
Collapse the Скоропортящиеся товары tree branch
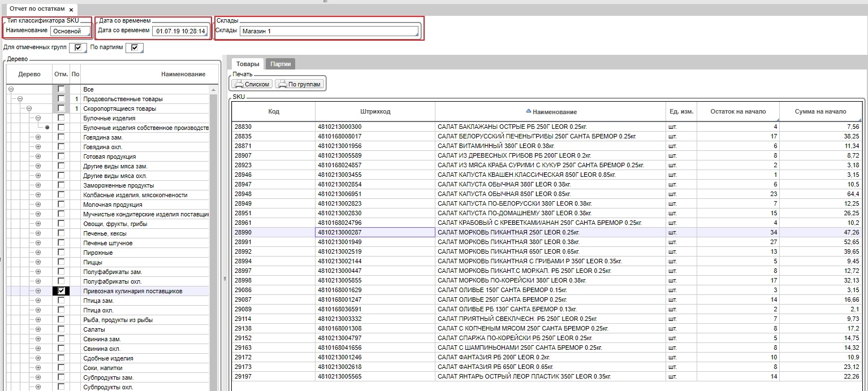(29, 108)
